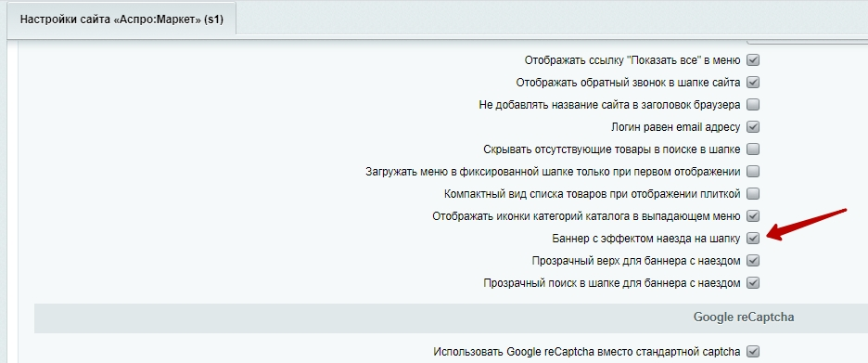Click label 'Прозрачный верх для баннера с наездом'
868x363 pixels.
636,261
